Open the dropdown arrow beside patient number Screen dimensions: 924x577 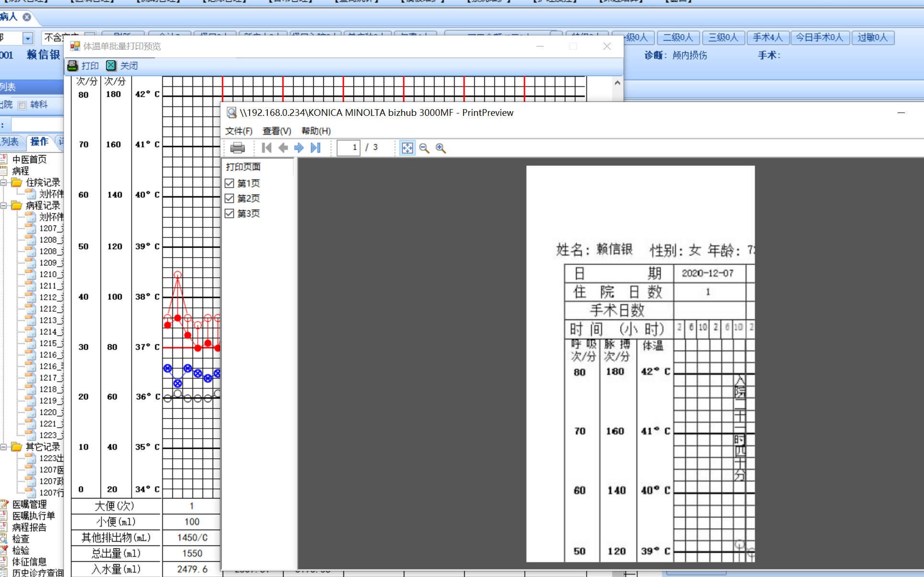(x=28, y=38)
